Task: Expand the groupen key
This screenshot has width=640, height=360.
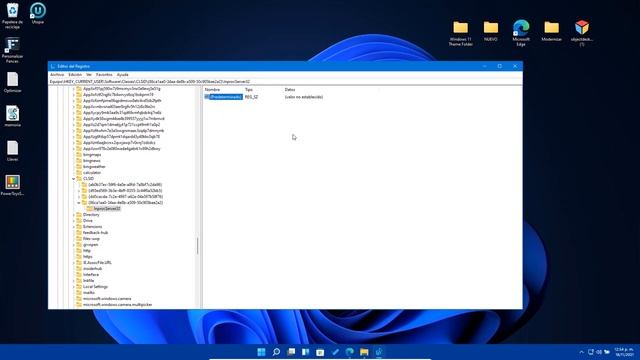Action: 74,245
